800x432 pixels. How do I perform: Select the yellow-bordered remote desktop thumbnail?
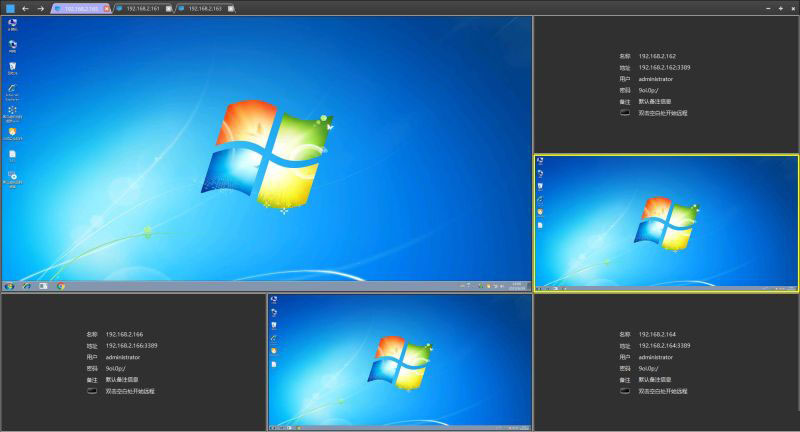pyautogui.click(x=666, y=222)
